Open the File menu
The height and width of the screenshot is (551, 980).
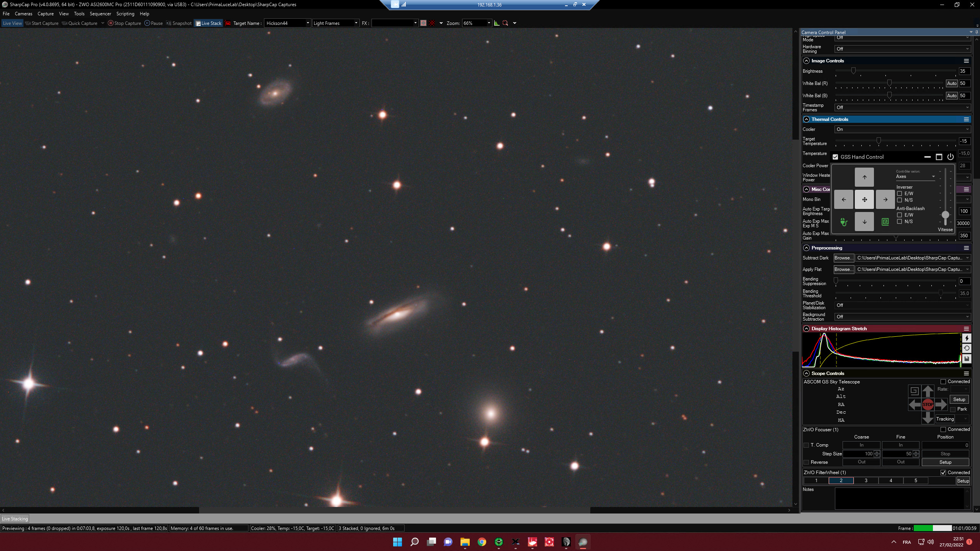(x=6, y=14)
